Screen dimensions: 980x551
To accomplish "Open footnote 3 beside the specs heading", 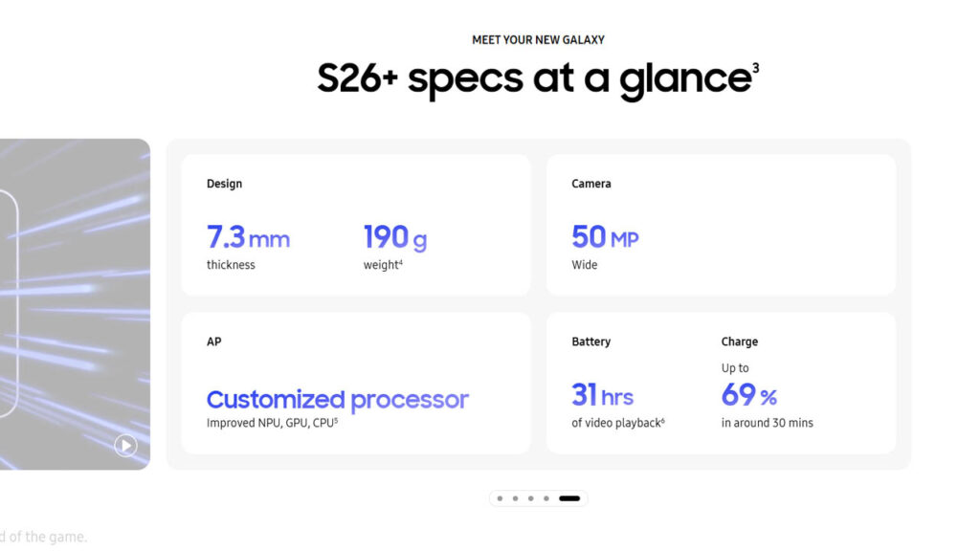I will (x=755, y=67).
